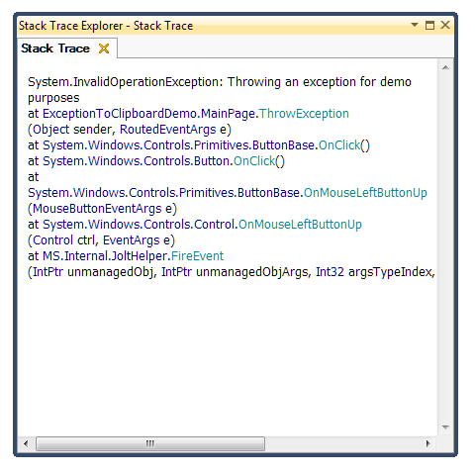Click 'unmanagedObjArgs' parameter text
This screenshot has width=475, height=476.
[252, 272]
